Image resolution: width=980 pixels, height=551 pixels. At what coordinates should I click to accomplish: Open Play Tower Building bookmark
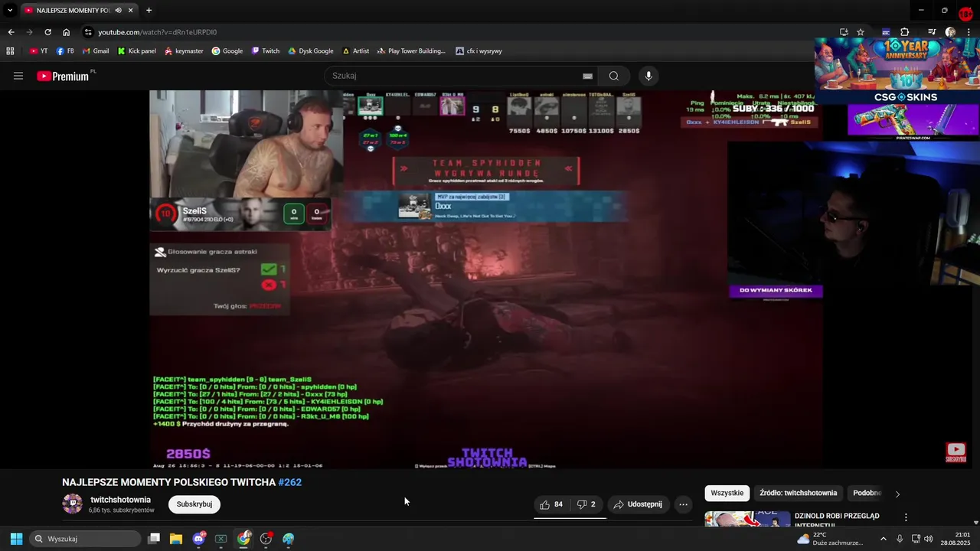pos(411,51)
